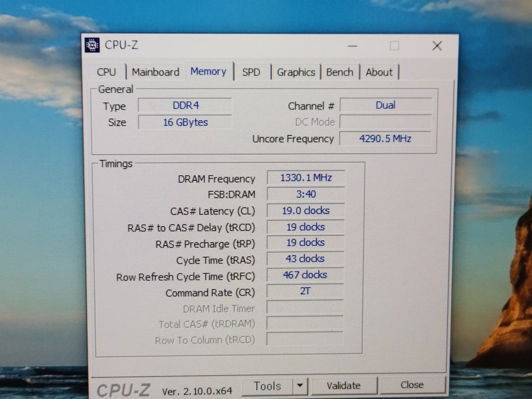Open the Mainboard tab

click(156, 72)
